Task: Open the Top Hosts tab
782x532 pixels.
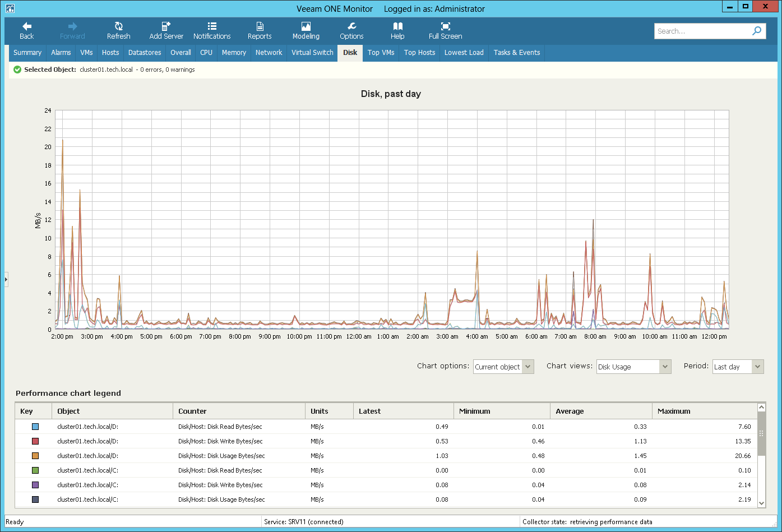Action: [x=419, y=53]
